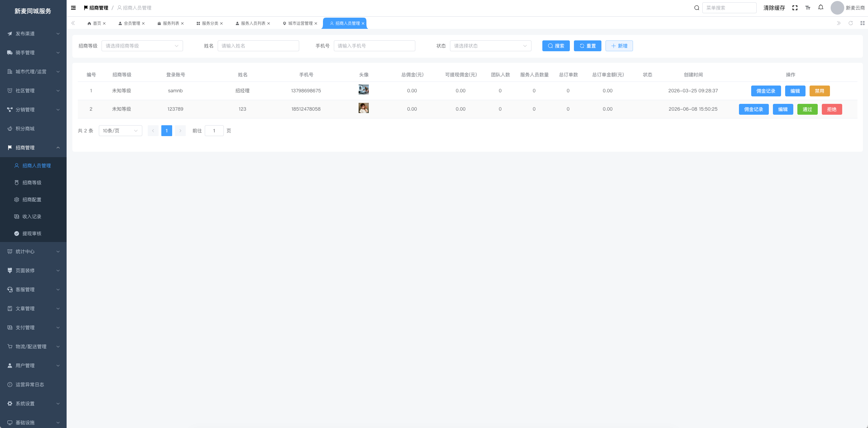The height and width of the screenshot is (428, 868).
Task: Close the 首页 tab
Action: coord(104,23)
